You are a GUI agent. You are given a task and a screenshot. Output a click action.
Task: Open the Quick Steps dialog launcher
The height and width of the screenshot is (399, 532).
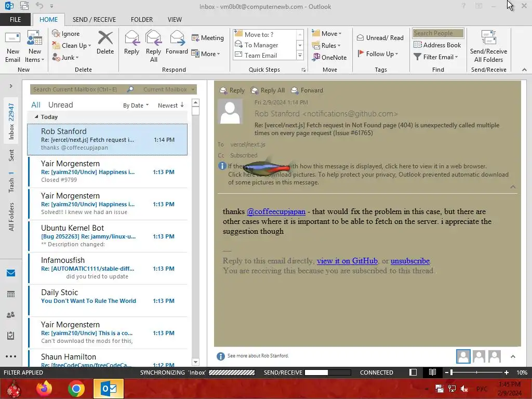coord(303,70)
